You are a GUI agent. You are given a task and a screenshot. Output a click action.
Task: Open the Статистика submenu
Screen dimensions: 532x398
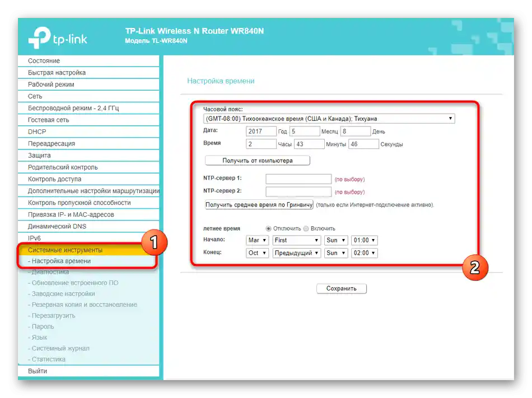[47, 359]
